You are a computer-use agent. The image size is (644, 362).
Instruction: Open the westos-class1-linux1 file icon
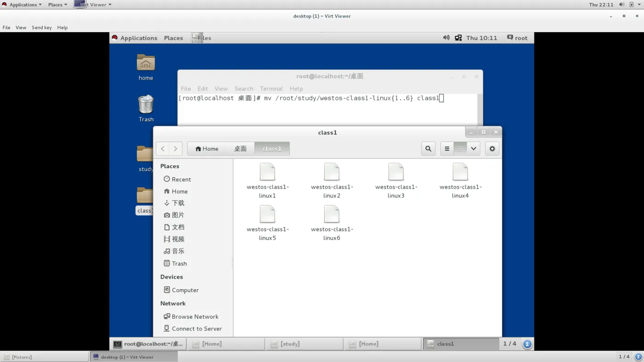(x=267, y=172)
